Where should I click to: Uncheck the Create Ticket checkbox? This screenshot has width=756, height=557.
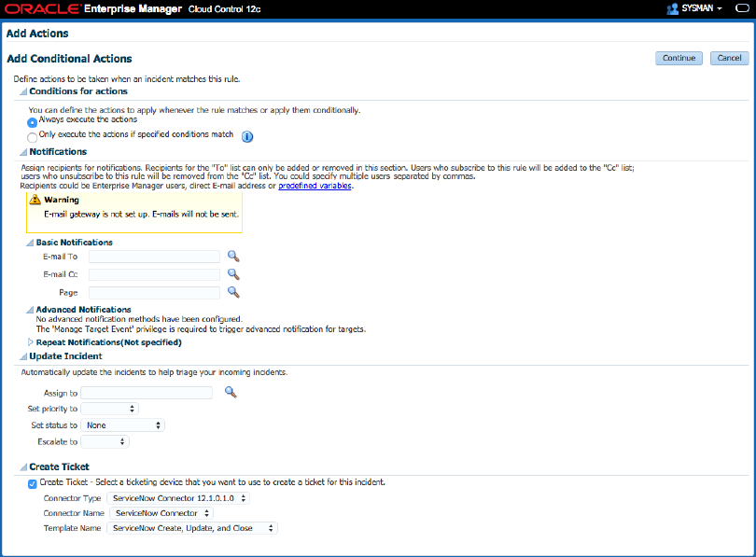pyautogui.click(x=33, y=484)
